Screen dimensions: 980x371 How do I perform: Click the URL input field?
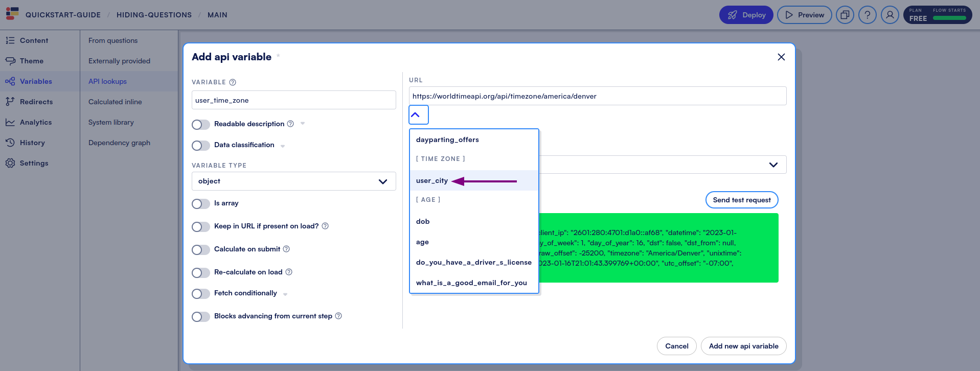(x=597, y=96)
